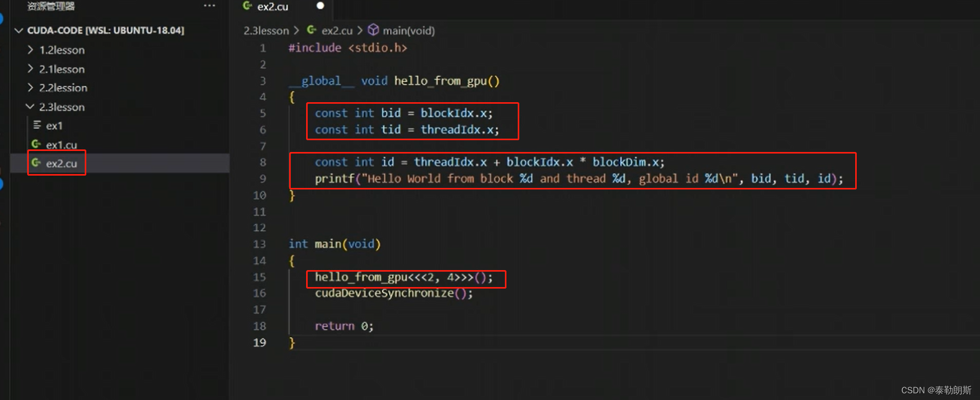This screenshot has width=980, height=400.
Task: Click the file icon on the ex2.cu tab
Action: [x=247, y=6]
